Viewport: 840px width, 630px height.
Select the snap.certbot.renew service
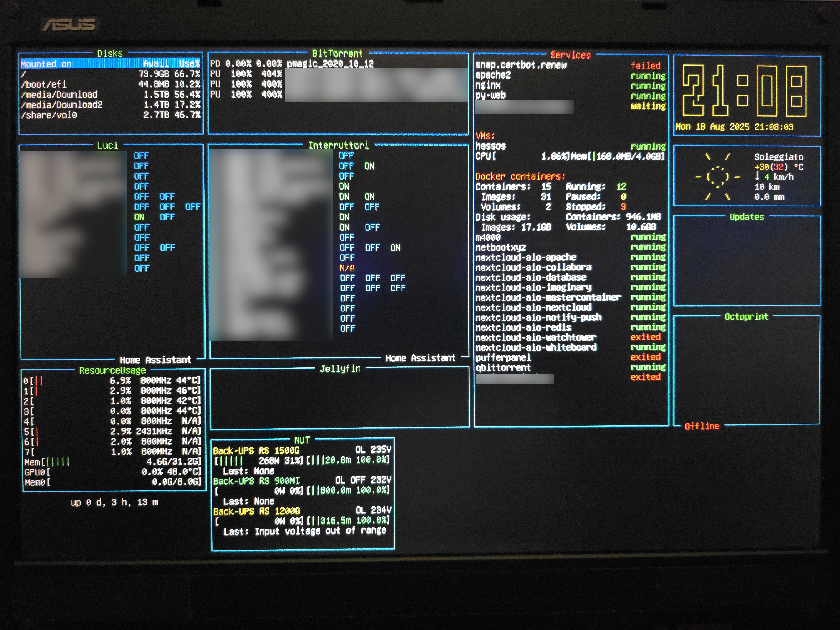tap(521, 65)
